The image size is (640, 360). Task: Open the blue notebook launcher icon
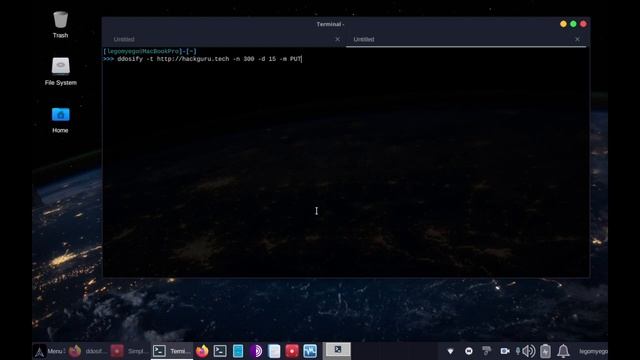tap(238, 351)
